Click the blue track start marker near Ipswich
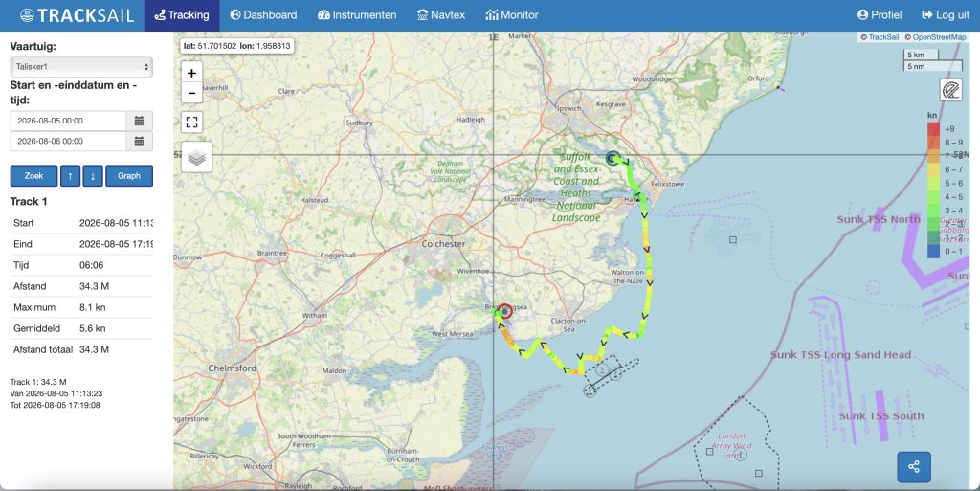 pos(612,158)
